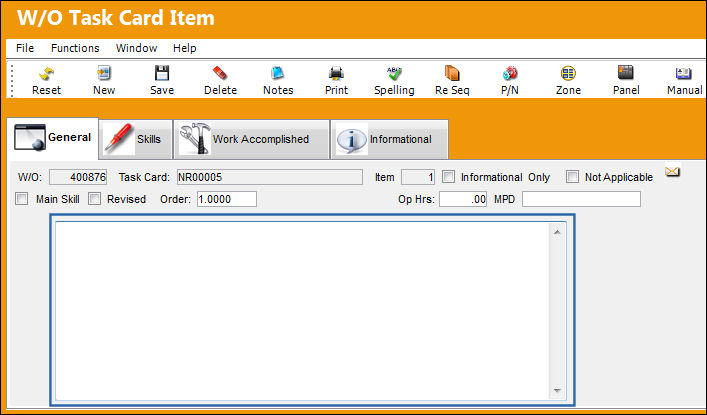The height and width of the screenshot is (415, 707).
Task: Click the Reset toolbar icon
Action: tap(46, 73)
